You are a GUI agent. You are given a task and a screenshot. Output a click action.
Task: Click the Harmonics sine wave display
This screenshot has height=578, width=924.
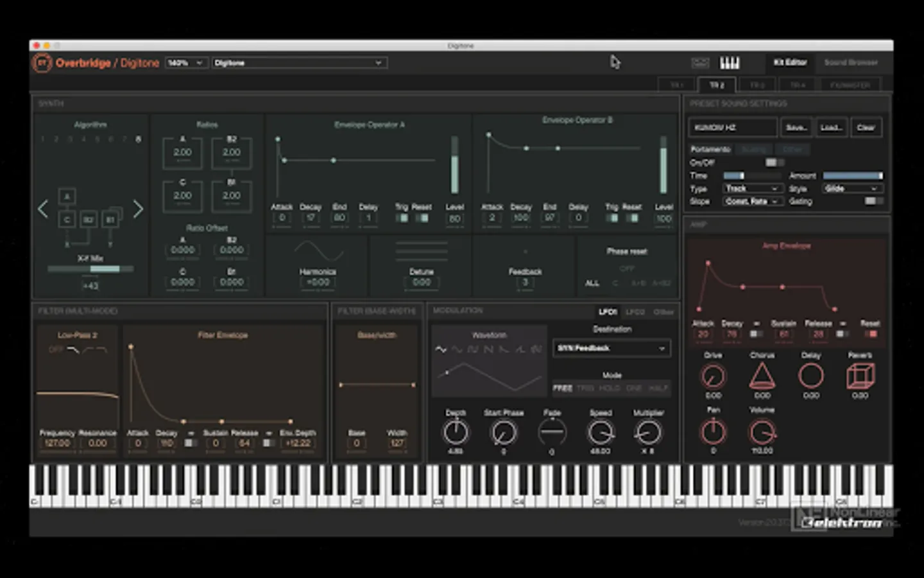[318, 250]
